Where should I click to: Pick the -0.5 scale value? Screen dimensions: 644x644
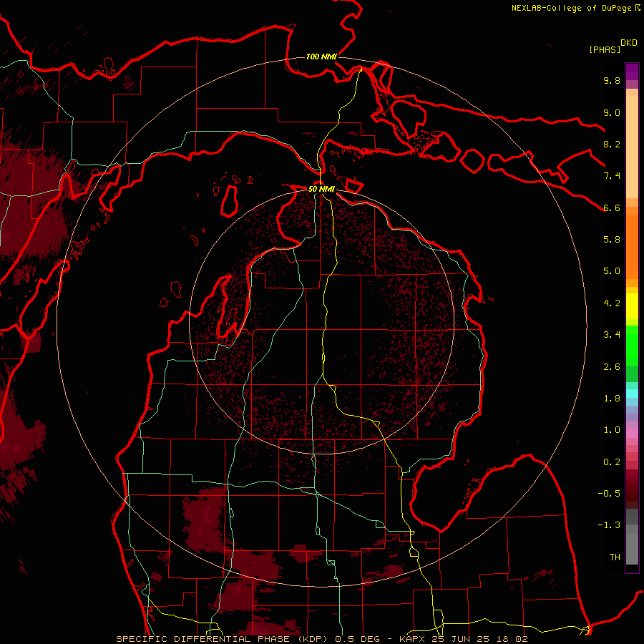(x=609, y=494)
